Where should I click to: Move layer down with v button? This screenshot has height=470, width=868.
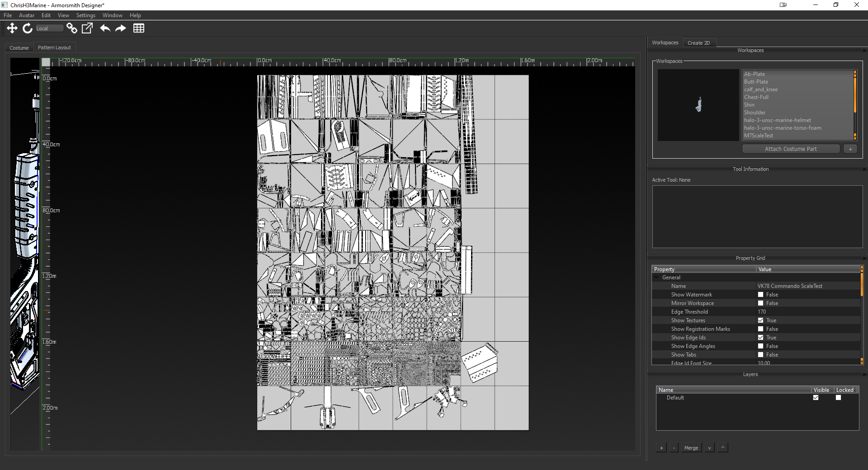click(x=709, y=448)
